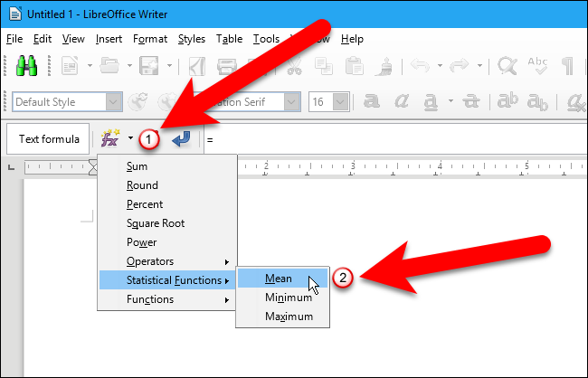Click the Text formula cell reference box
Image resolution: width=588 pixels, height=378 pixels.
pyautogui.click(x=48, y=139)
